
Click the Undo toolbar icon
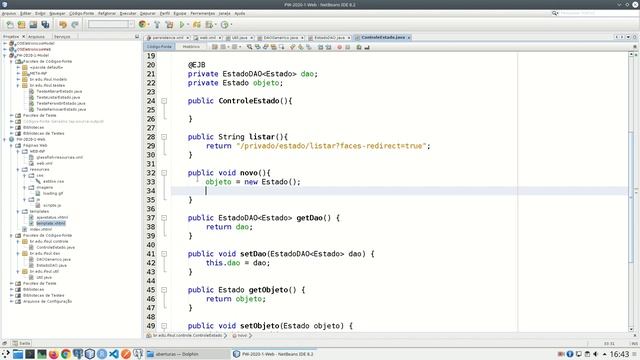click(x=62, y=25)
